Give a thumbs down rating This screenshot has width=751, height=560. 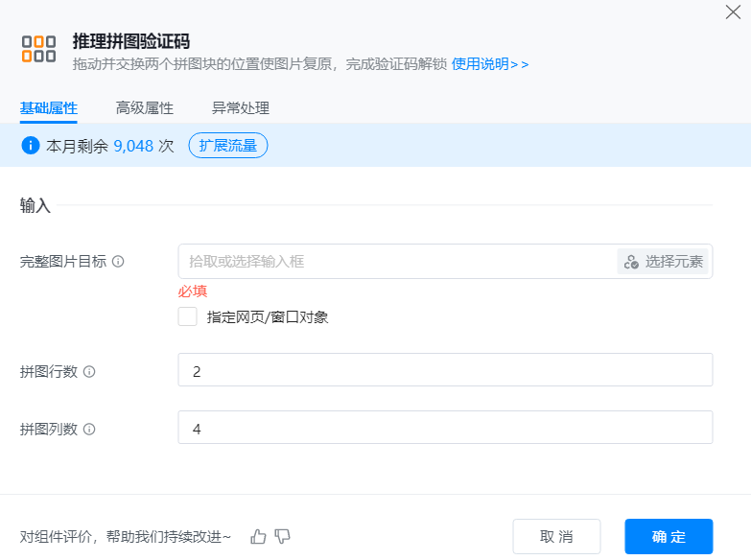282,537
